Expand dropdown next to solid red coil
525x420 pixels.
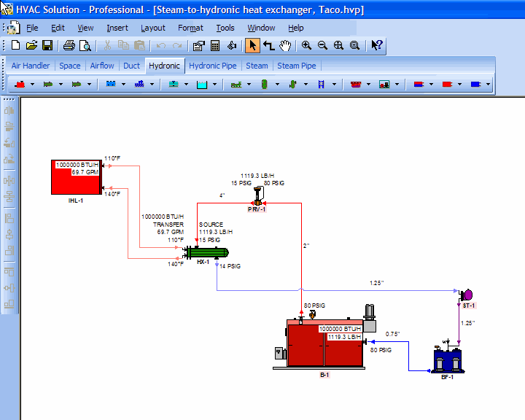click(459, 85)
